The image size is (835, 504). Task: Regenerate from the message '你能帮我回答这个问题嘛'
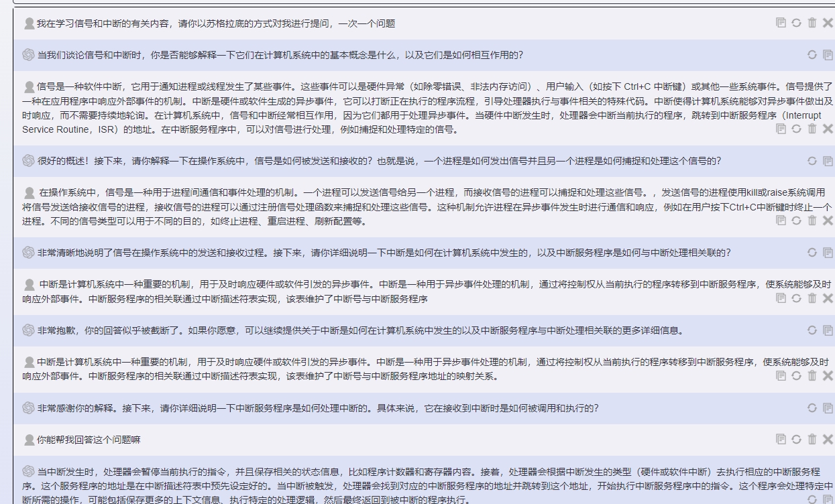coord(796,439)
